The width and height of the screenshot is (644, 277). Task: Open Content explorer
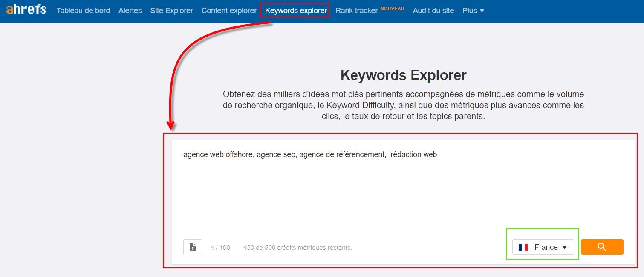[229, 11]
